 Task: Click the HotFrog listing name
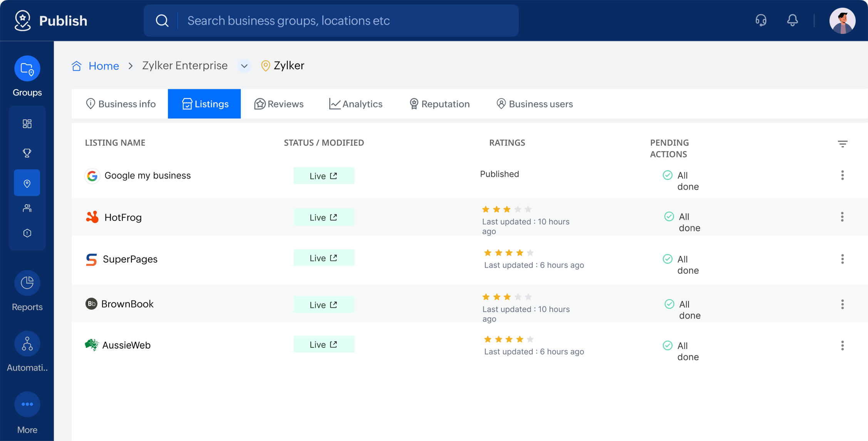point(123,217)
